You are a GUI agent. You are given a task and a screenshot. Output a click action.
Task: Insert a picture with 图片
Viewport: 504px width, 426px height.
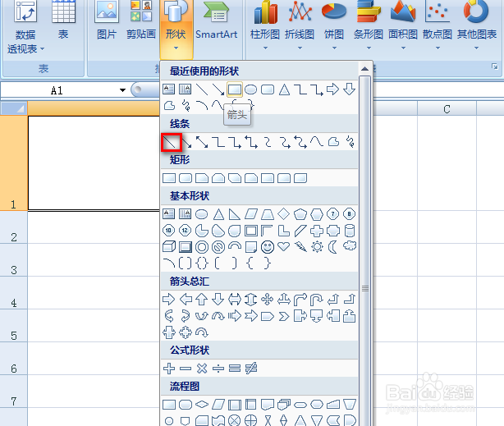[107, 20]
